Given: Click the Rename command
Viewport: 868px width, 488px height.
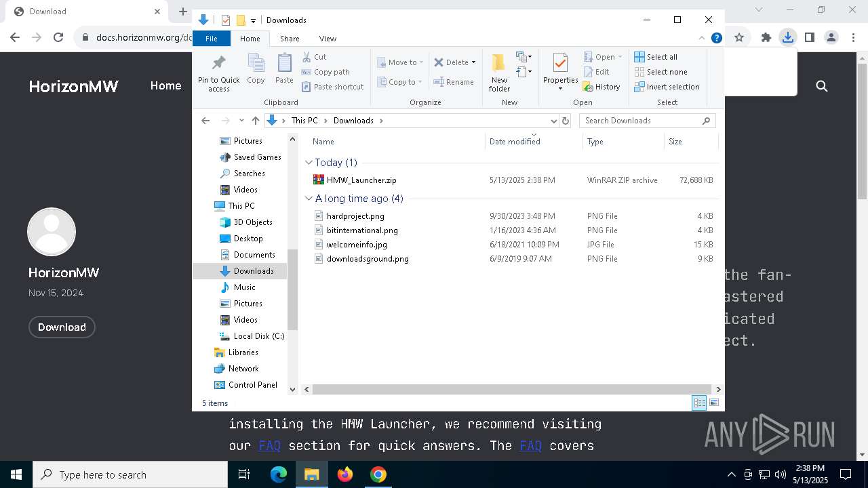Looking at the screenshot, I should [x=454, y=82].
